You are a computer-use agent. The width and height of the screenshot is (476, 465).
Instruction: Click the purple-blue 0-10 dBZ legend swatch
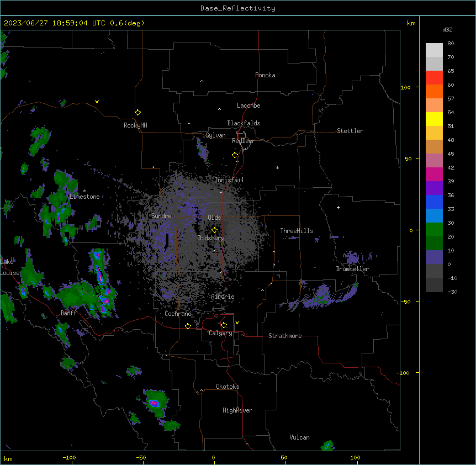click(434, 257)
